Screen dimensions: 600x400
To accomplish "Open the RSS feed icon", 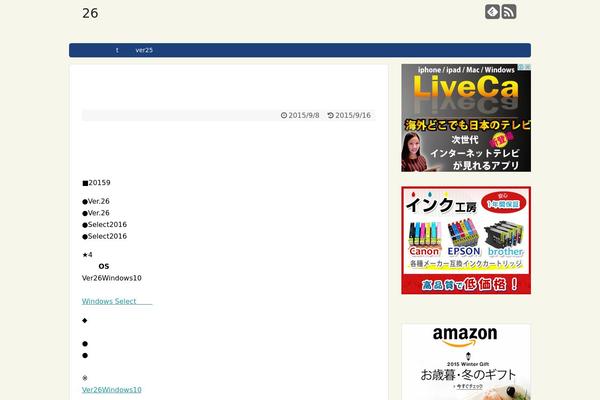I will (x=509, y=11).
